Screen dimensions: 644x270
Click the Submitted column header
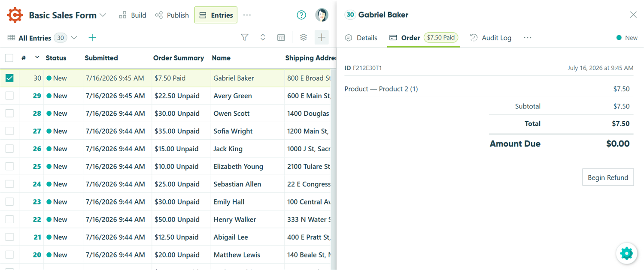(101, 58)
